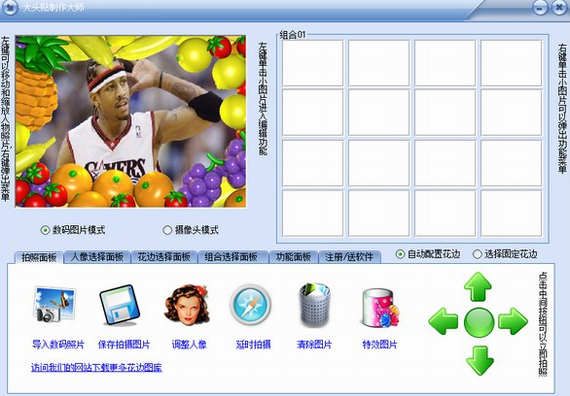Click the 导入数码照片 camera photo icon

tap(55, 305)
